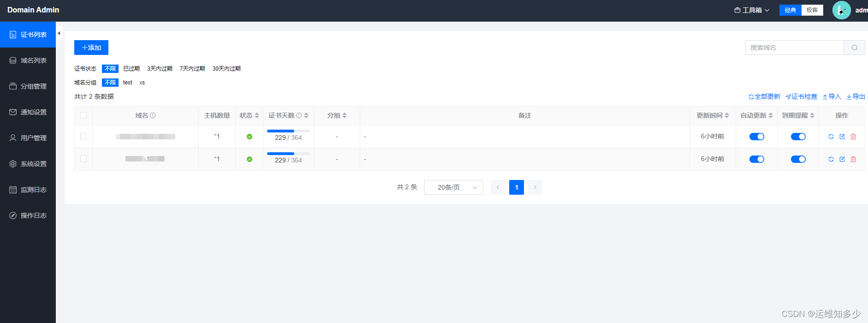Filter certificates by 已过期
This screenshot has width=868, height=323.
pyautogui.click(x=131, y=69)
